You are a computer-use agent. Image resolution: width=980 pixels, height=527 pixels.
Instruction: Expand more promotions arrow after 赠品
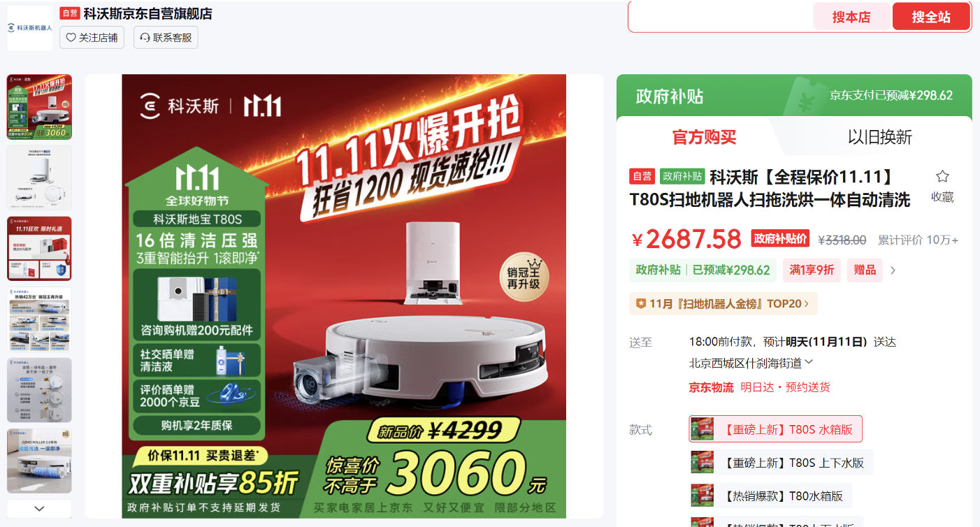(x=893, y=270)
